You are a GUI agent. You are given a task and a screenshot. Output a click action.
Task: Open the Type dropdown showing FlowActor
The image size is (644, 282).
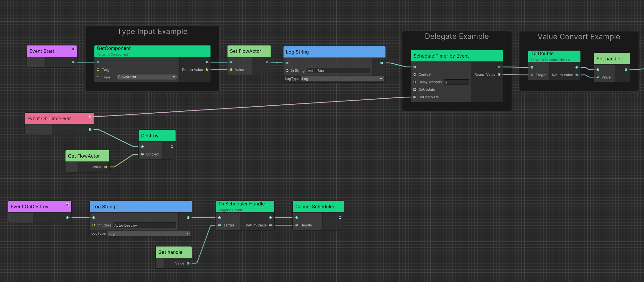point(147,77)
